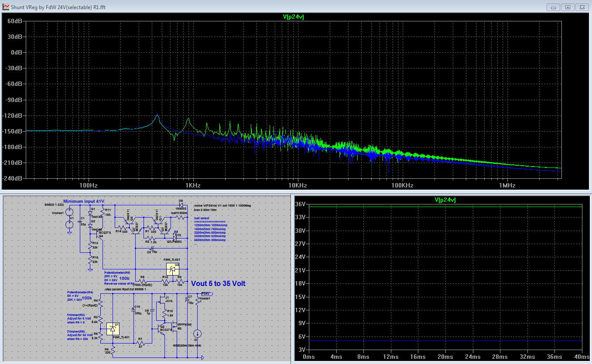Click transistor Q7 BC337

135,231
